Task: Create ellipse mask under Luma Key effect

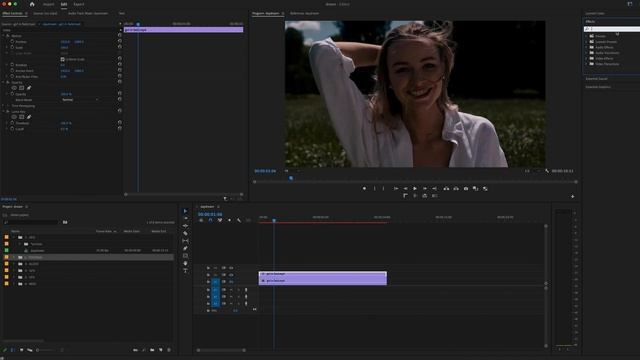Action: 14,117
